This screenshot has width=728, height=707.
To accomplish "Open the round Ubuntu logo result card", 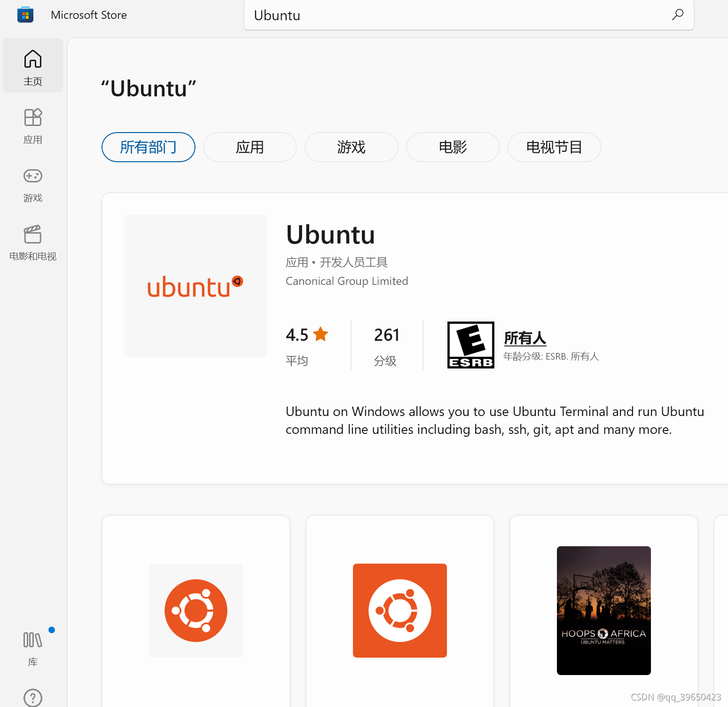I will coord(196,611).
